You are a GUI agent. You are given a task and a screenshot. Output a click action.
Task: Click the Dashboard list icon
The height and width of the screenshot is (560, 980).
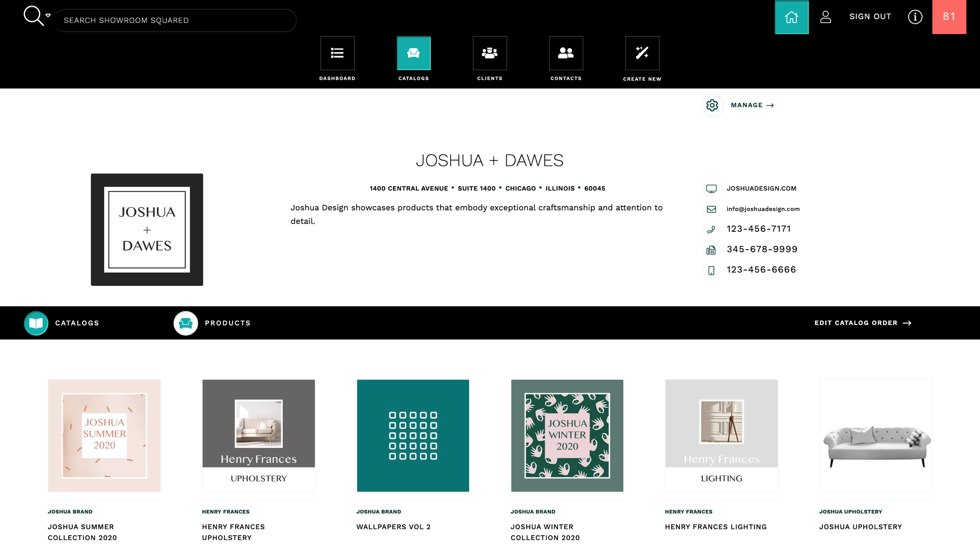pyautogui.click(x=337, y=53)
